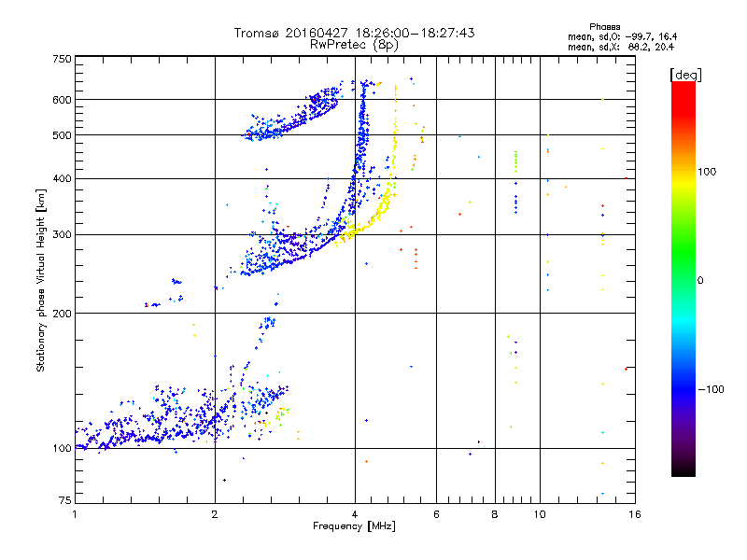747x560 pixels.
Task: Click the '1' frequency tick label
Action: 75,514
